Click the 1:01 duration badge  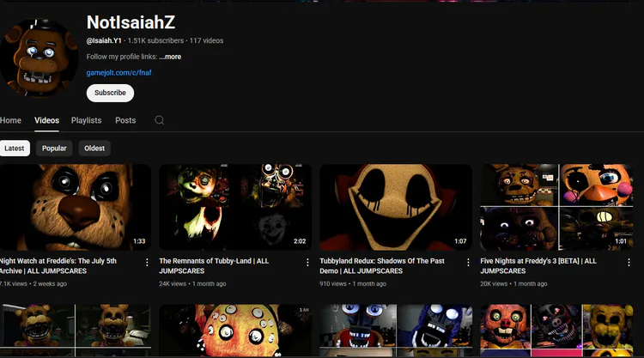621,241
